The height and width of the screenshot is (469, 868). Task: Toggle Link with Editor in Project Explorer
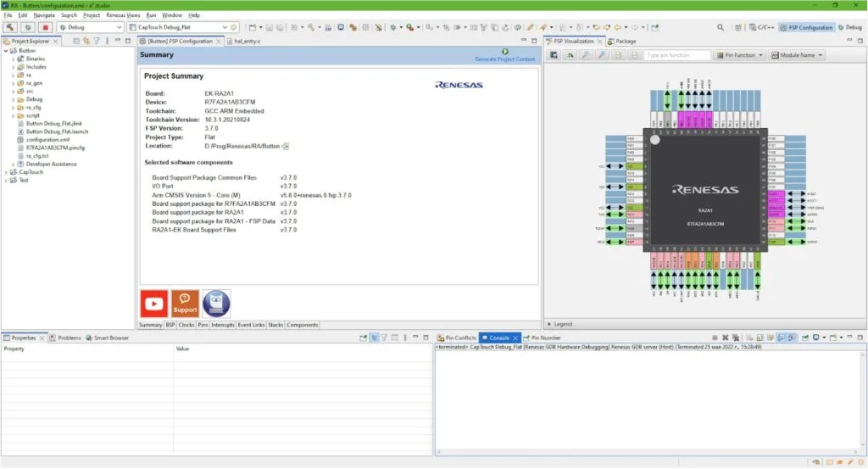click(x=86, y=42)
